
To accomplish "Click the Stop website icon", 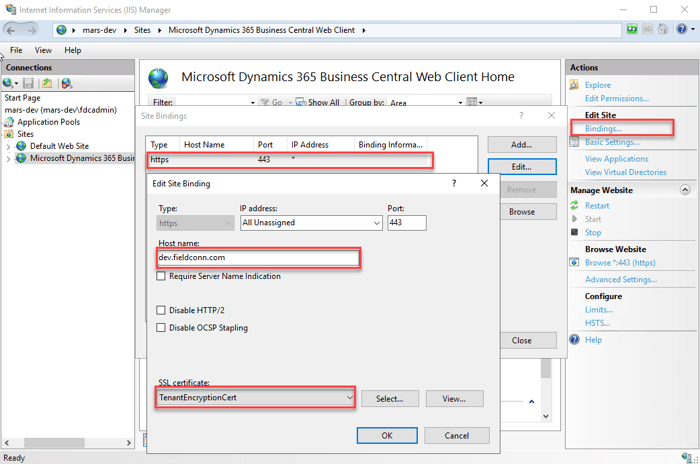I will (575, 232).
